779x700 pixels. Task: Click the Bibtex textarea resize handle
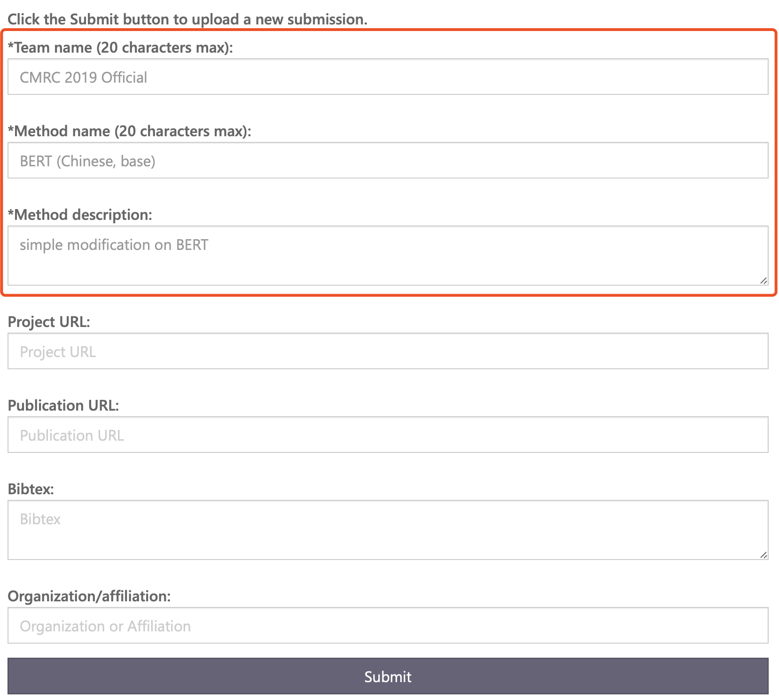(x=763, y=555)
